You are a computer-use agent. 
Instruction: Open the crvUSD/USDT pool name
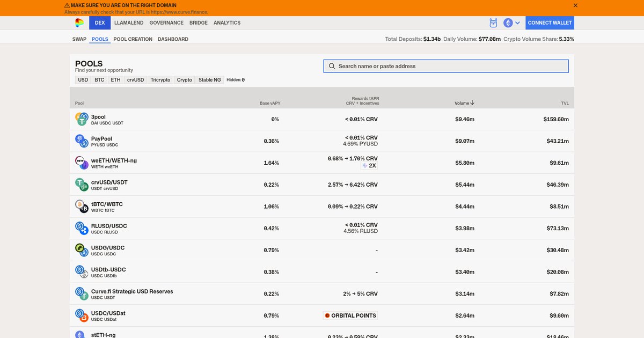coord(109,182)
